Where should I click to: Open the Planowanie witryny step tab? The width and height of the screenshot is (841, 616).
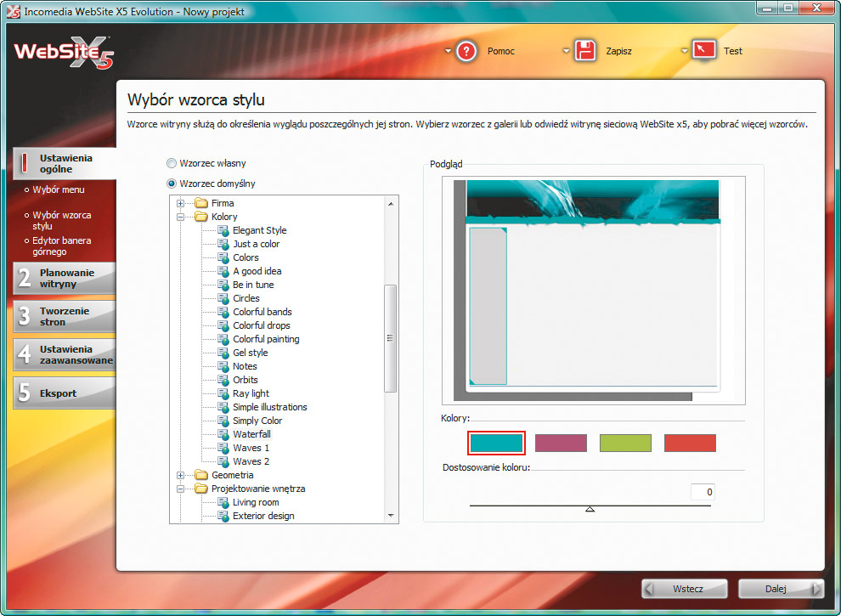tap(65, 278)
